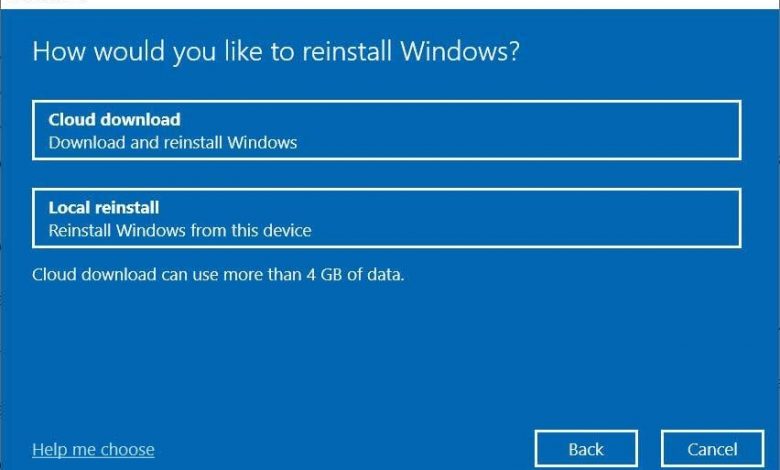Viewport: 780px width, 470px height.
Task: Select the 'Download and reinstall Windows' description
Action: [173, 143]
